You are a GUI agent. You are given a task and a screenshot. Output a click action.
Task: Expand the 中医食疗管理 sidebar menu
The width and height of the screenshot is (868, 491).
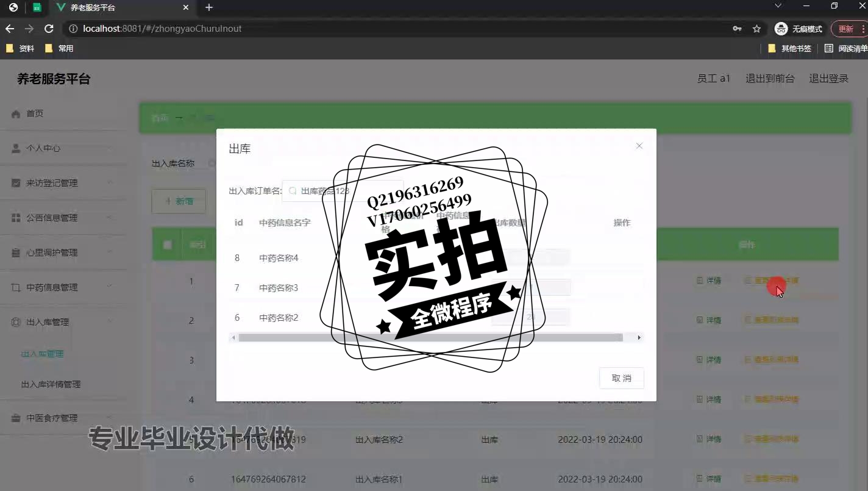click(x=64, y=418)
